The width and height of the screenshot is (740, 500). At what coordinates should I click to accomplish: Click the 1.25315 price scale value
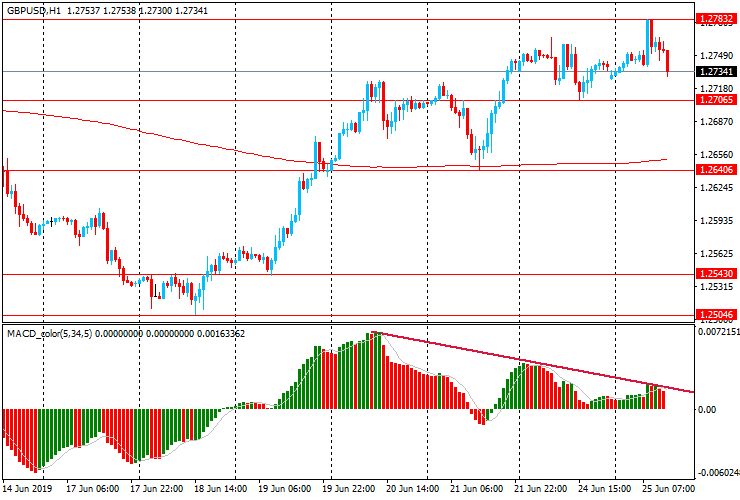[x=717, y=287]
